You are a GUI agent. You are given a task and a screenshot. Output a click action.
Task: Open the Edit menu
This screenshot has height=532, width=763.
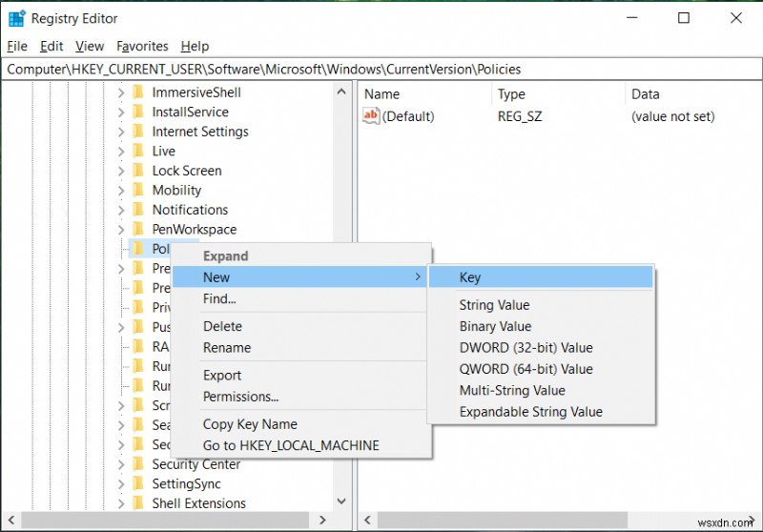(x=52, y=46)
